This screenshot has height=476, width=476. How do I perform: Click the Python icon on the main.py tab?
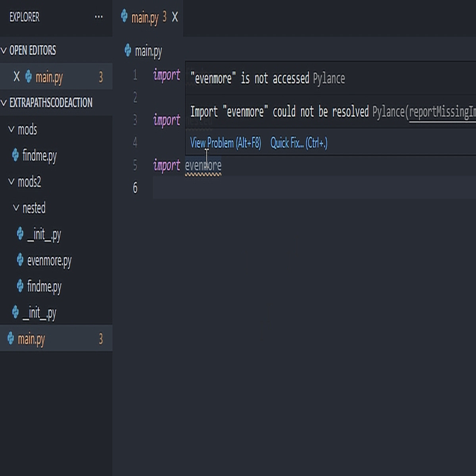(125, 17)
